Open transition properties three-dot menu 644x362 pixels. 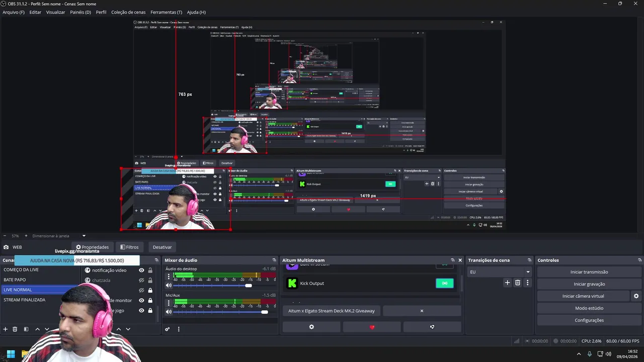(x=527, y=283)
